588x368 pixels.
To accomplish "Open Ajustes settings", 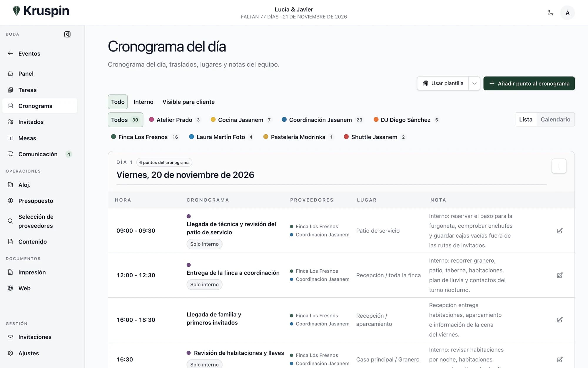I will point(40,353).
